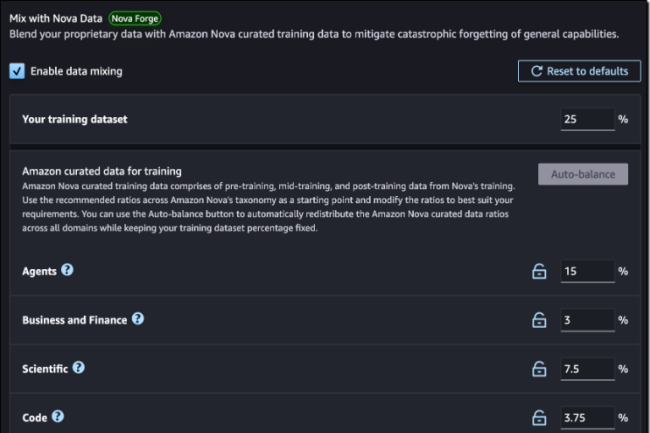The height and width of the screenshot is (433, 650).
Task: Click the Nova Forge badge
Action: (x=133, y=18)
